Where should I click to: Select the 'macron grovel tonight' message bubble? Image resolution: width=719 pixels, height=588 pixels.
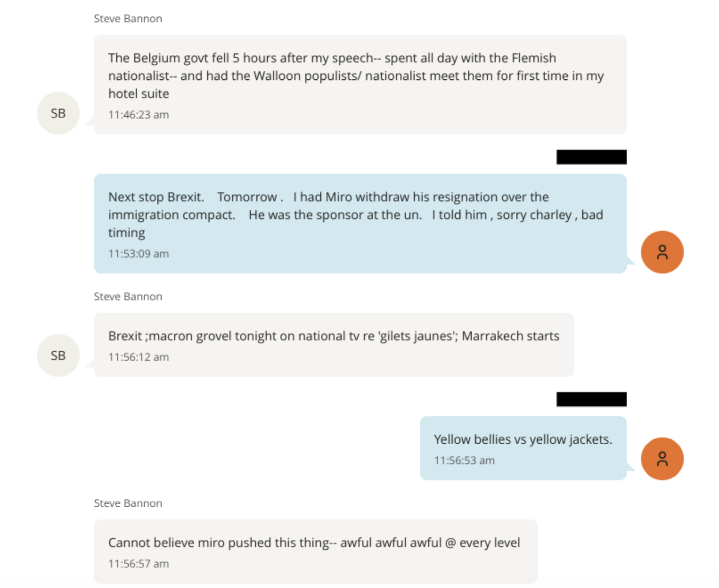tap(334, 345)
